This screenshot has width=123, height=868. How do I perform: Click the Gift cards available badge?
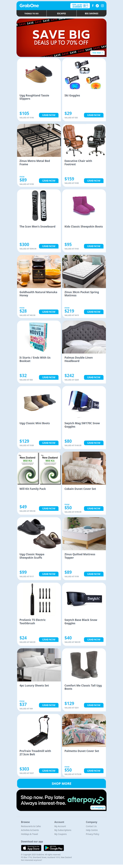click(80, 6)
